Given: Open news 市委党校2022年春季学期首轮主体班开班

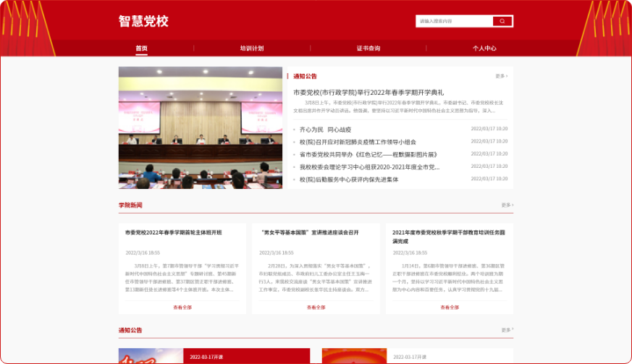Looking at the screenshot, I should point(173,232).
